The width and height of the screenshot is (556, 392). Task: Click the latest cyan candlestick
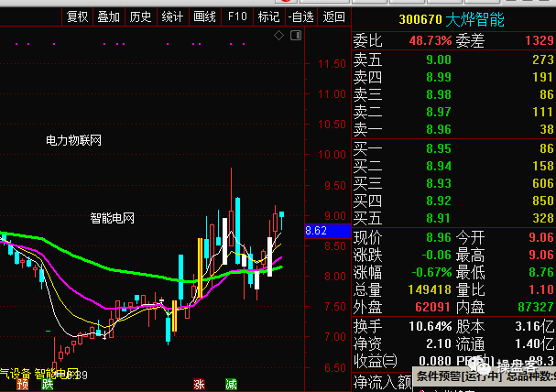tap(281, 220)
